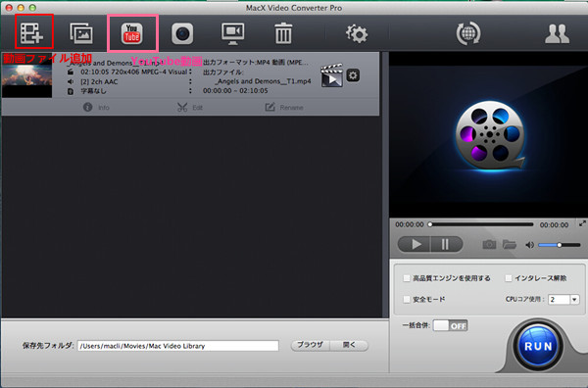Pause the preview video

[446, 244]
